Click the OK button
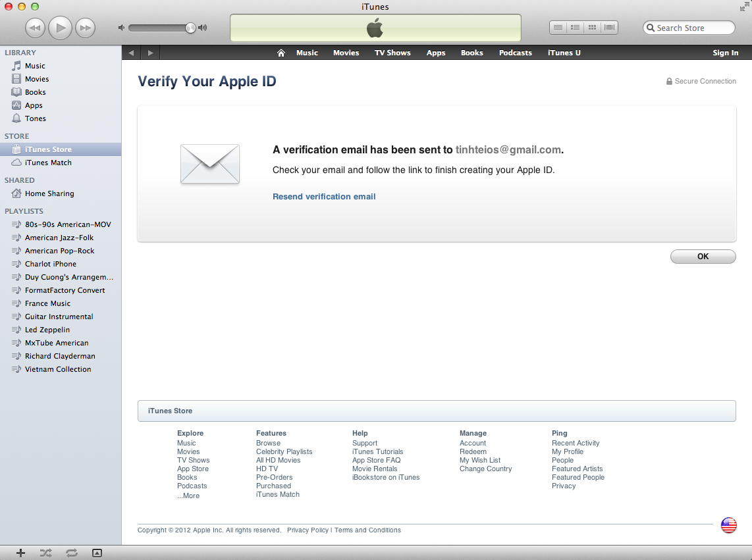The width and height of the screenshot is (752, 560). pyautogui.click(x=703, y=257)
